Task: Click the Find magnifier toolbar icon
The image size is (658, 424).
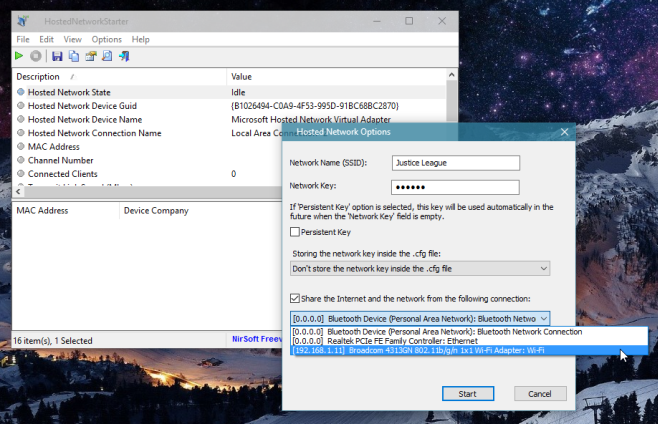Action: (107, 56)
